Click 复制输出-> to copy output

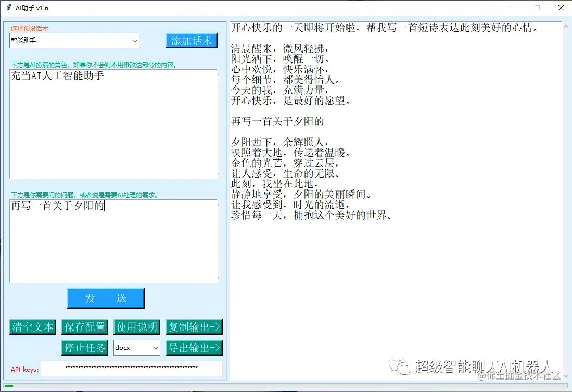[194, 326]
